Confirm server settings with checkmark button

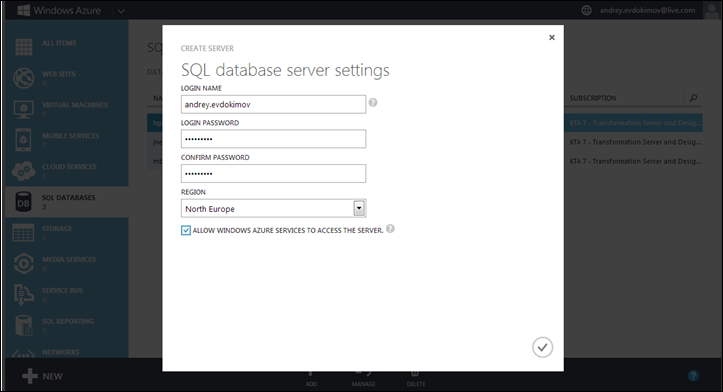tap(542, 347)
